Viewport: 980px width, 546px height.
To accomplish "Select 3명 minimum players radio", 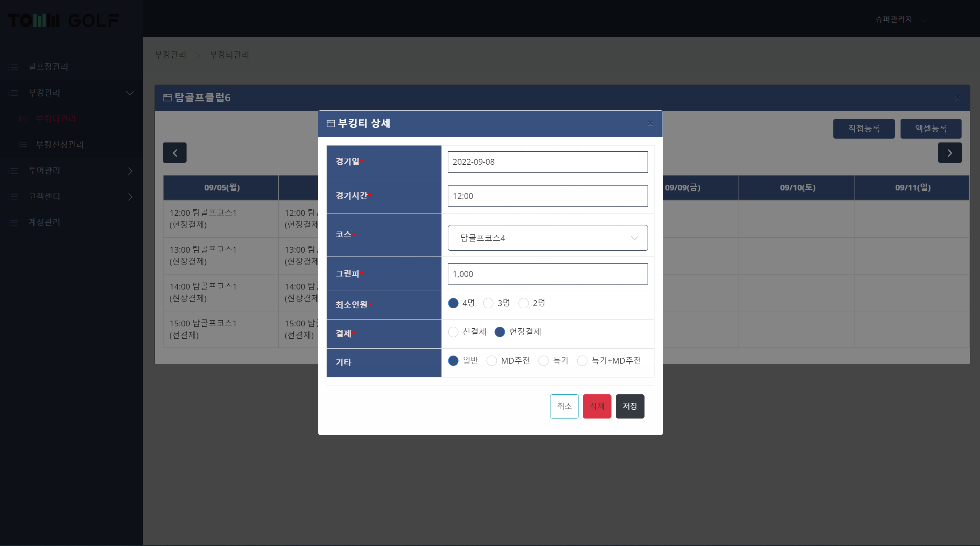I will (x=488, y=303).
